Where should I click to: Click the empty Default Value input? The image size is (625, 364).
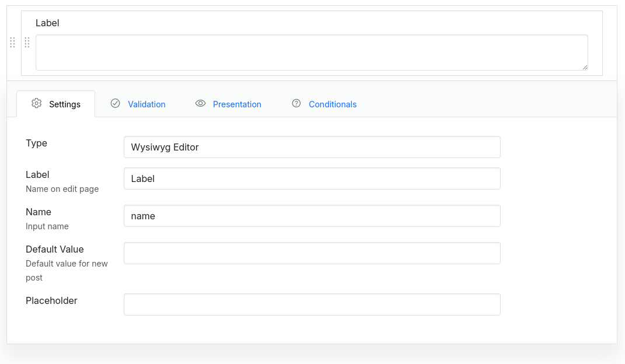tap(312, 253)
